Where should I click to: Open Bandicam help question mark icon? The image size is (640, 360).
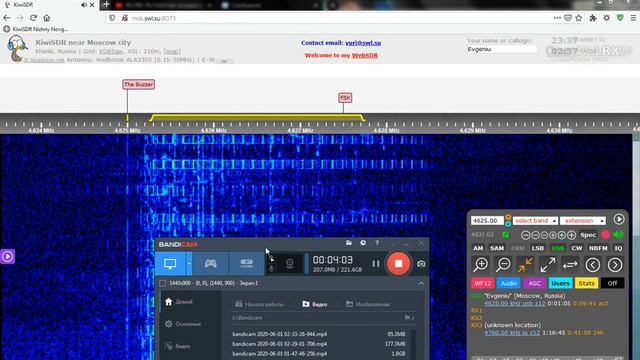377,243
